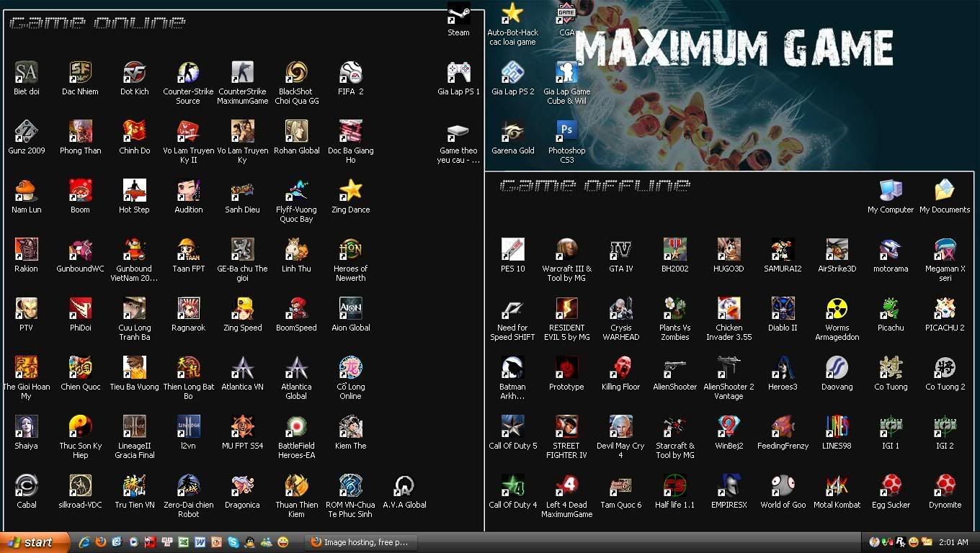Open Heroes of Newerth shortcut
Viewport: 980px width, 553px height.
(x=350, y=250)
